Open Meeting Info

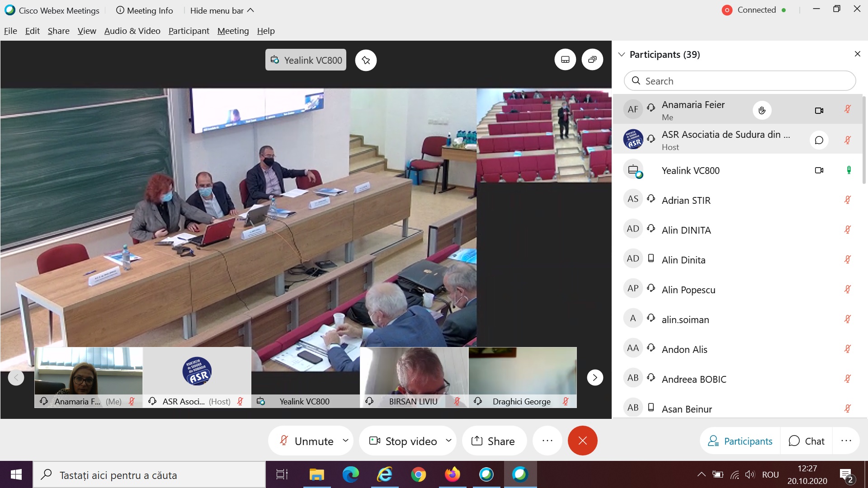tap(145, 10)
